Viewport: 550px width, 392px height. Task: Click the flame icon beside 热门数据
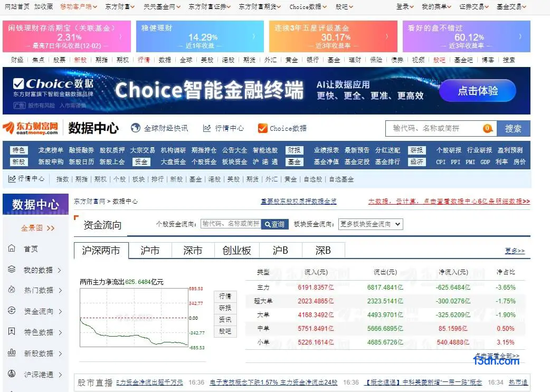click(x=12, y=290)
